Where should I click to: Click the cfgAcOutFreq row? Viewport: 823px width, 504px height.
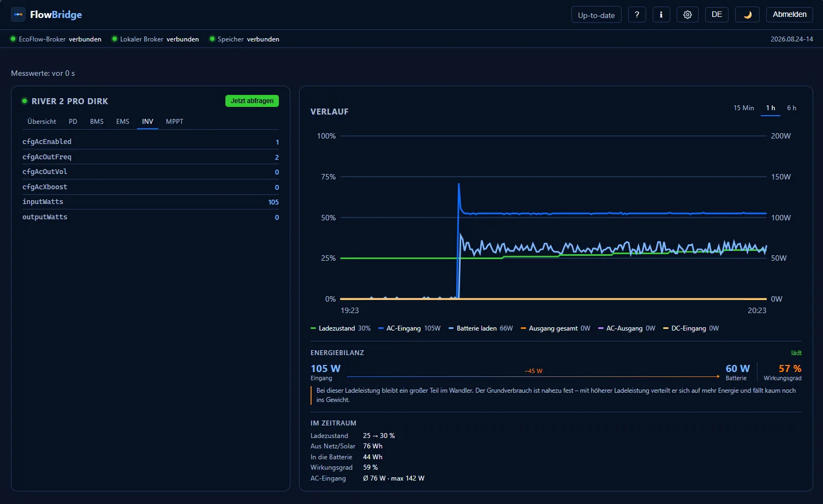151,157
